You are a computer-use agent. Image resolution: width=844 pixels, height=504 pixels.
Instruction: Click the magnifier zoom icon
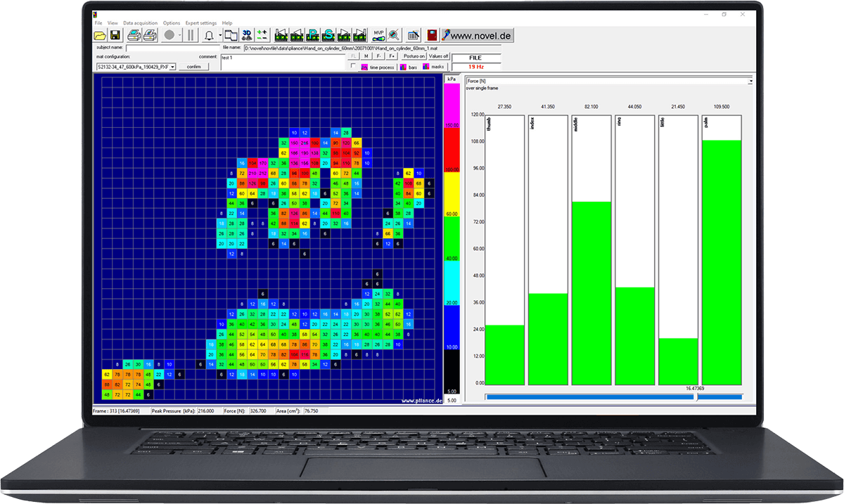[394, 34]
